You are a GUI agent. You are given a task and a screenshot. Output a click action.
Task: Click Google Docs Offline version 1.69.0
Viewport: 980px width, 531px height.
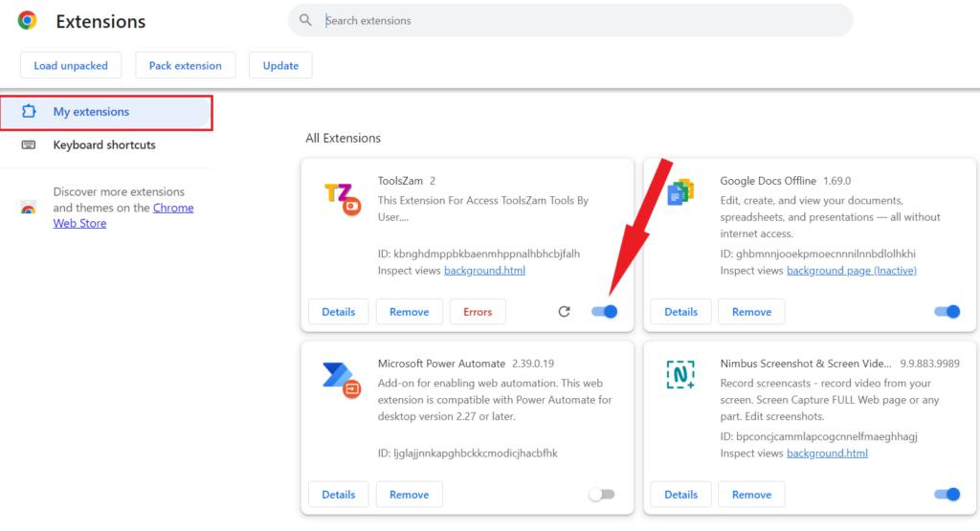tap(836, 181)
